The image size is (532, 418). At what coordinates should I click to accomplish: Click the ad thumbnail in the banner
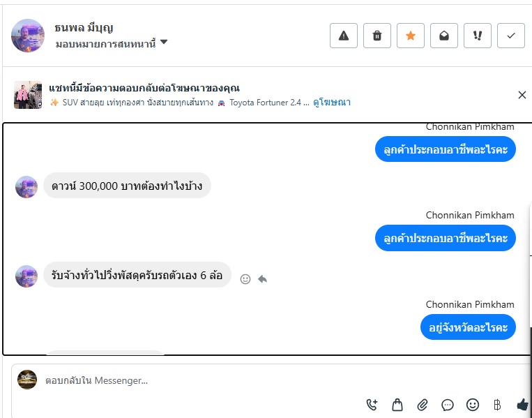click(x=23, y=95)
